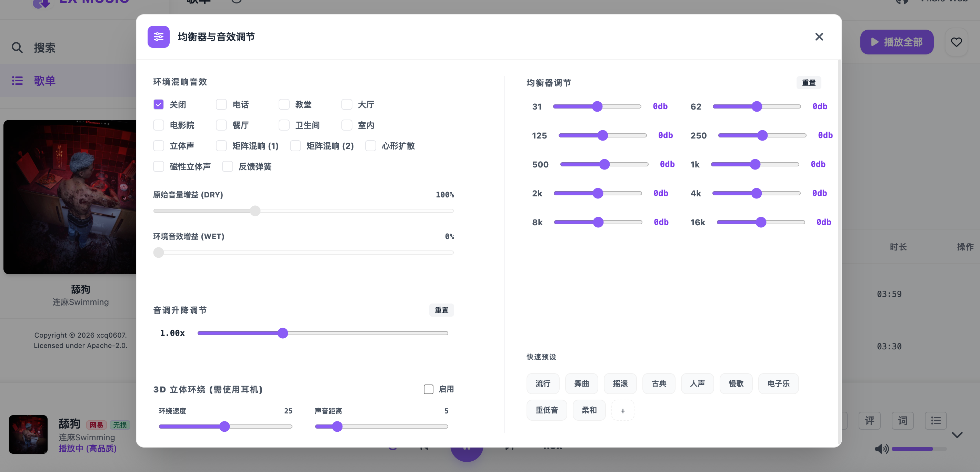The image size is (980, 472).
Task: Click the equalizer sliders icon in dialog header
Action: point(158,37)
